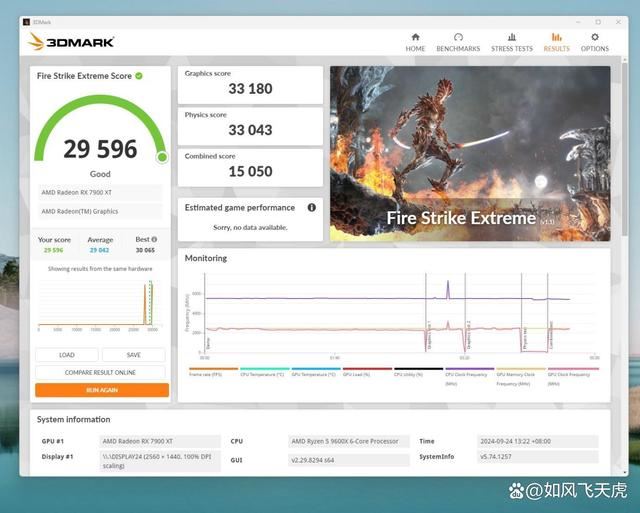Show info for Estimated game performance
Screen dimensions: 640x513
click(311, 207)
